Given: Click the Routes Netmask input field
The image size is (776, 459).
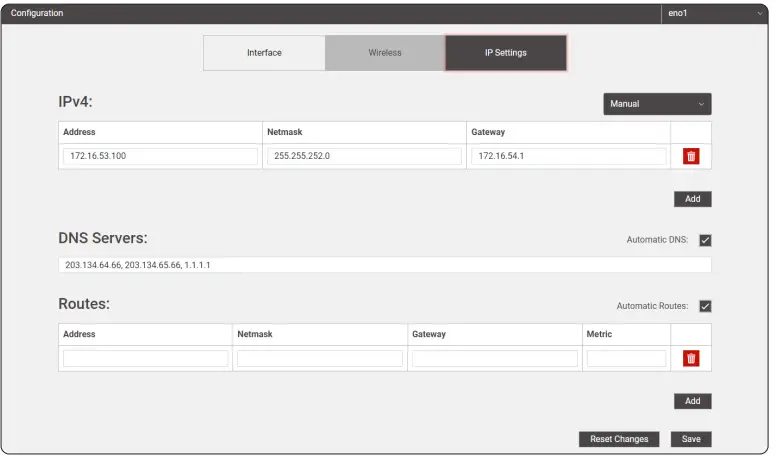Looking at the screenshot, I should [320, 358].
